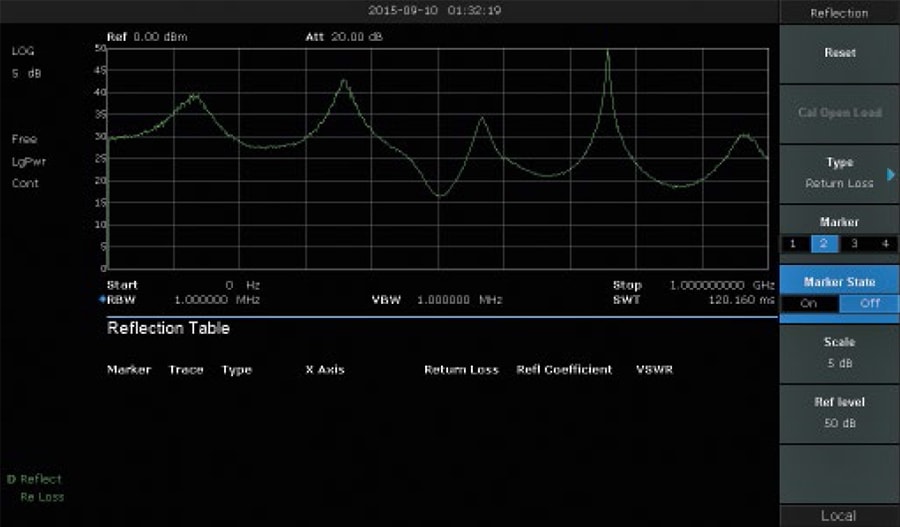Turn Marker State Off

(x=869, y=303)
